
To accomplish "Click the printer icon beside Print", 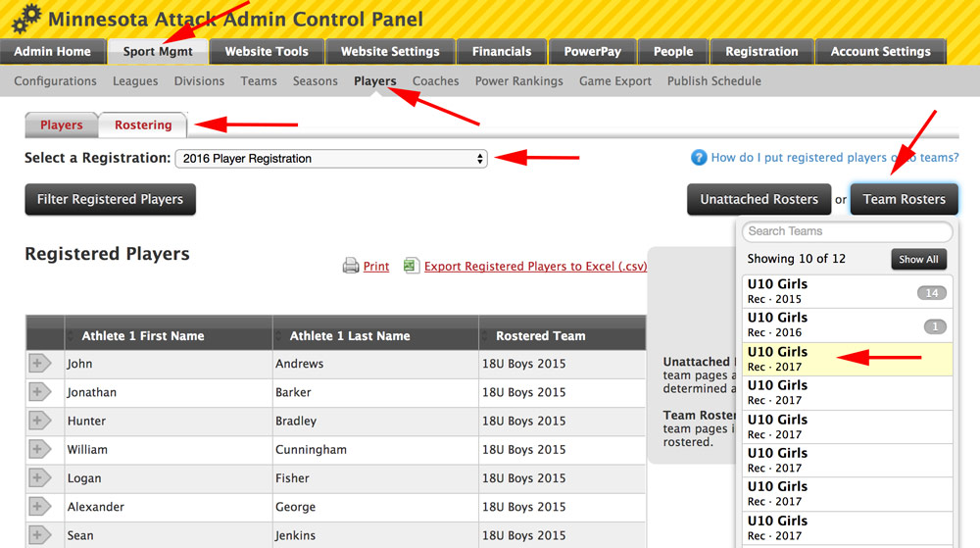I will pos(351,266).
